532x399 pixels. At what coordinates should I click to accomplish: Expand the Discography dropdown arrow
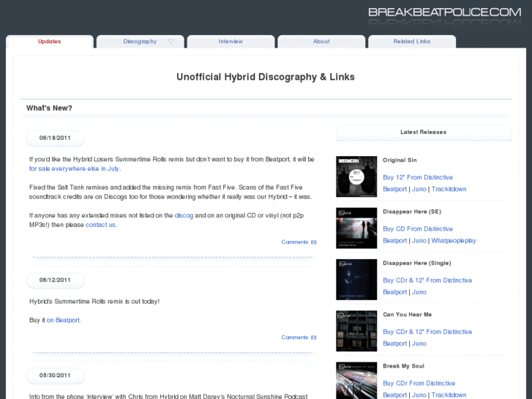[x=171, y=42]
